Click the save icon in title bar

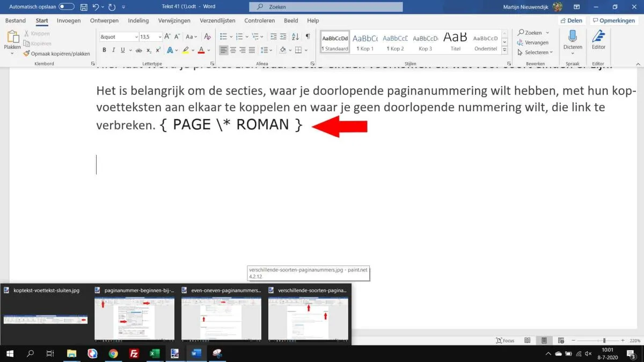pos(84,7)
